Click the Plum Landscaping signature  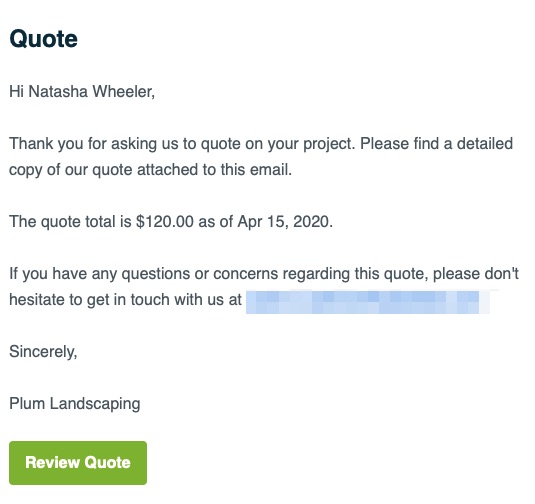[75, 404]
